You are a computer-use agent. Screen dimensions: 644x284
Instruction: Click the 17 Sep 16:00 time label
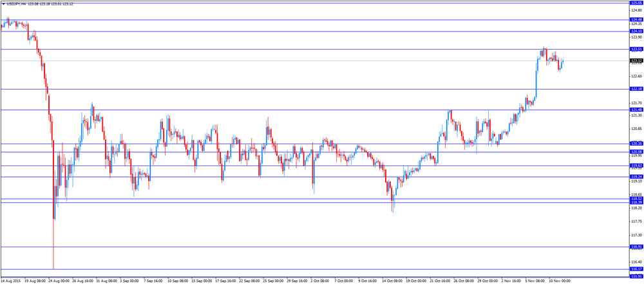coord(225,281)
